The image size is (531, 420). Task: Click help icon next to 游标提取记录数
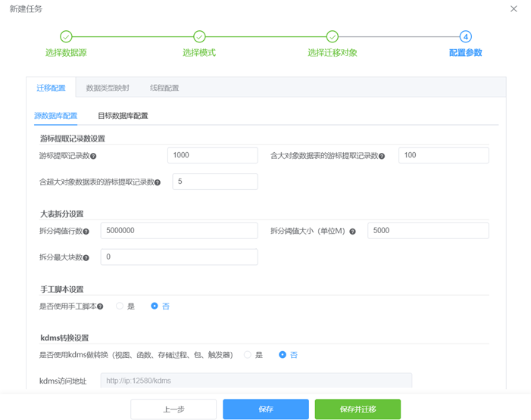click(x=93, y=156)
